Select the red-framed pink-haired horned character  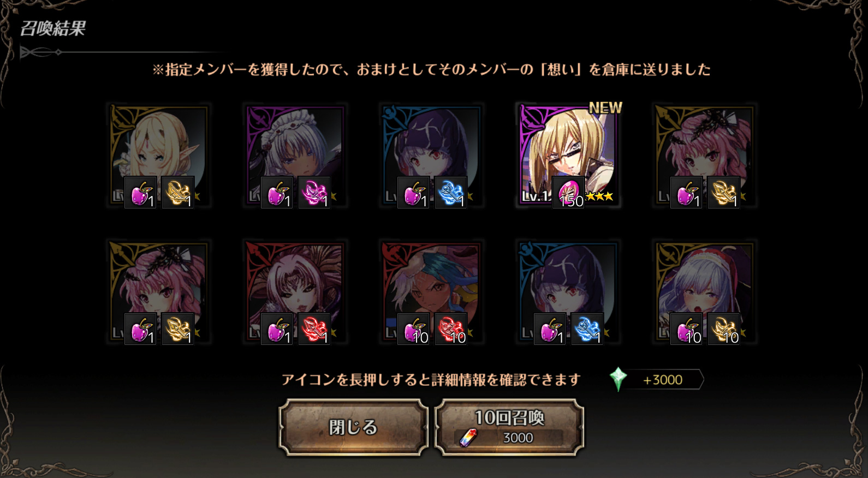[x=295, y=292]
